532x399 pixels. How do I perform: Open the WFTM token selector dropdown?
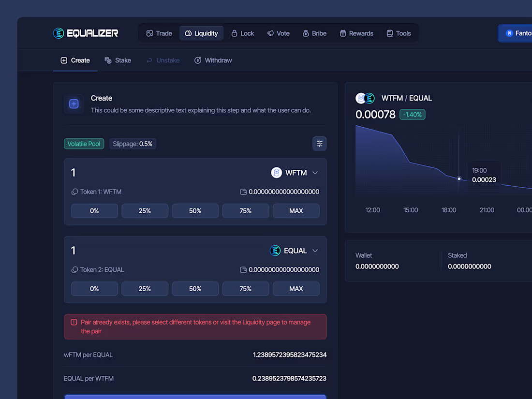click(315, 172)
